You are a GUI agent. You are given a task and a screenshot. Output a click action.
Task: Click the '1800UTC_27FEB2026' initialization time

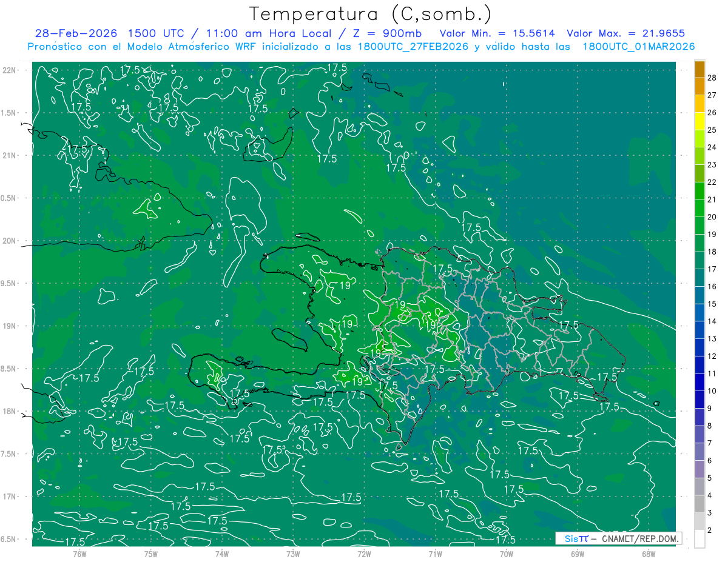point(413,47)
